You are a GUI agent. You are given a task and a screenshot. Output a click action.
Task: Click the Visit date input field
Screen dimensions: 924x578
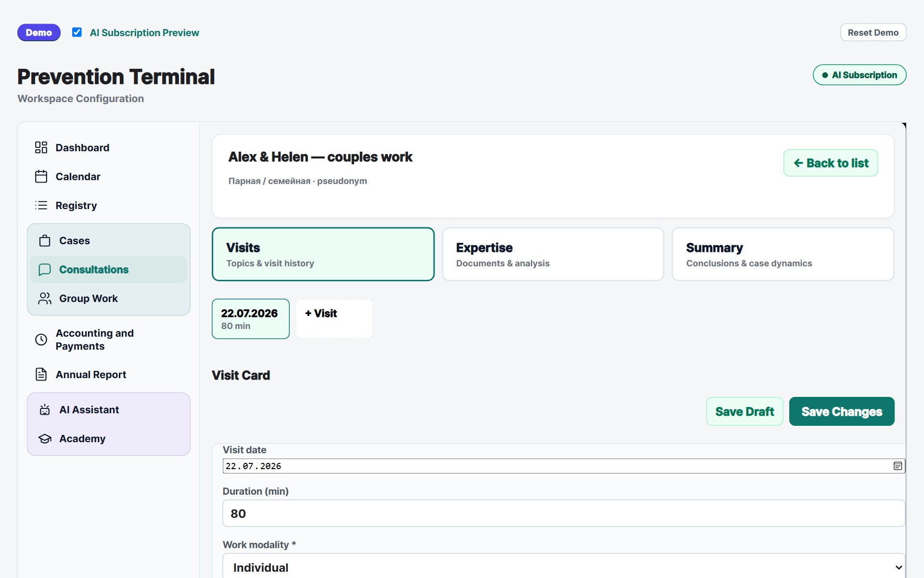[x=564, y=466]
